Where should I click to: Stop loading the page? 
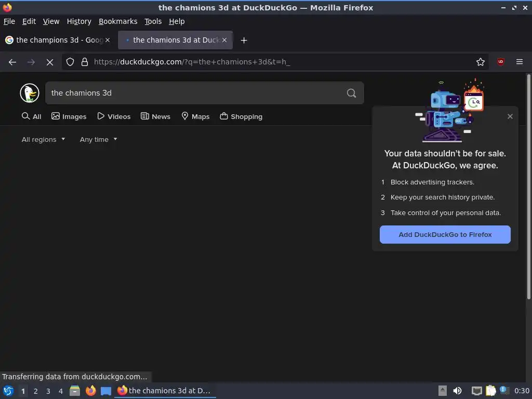49,62
